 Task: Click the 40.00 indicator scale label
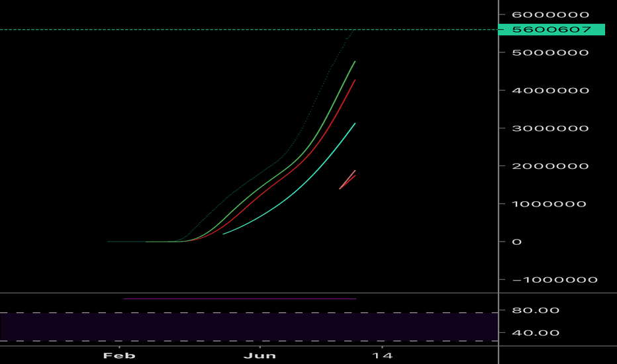point(536,333)
